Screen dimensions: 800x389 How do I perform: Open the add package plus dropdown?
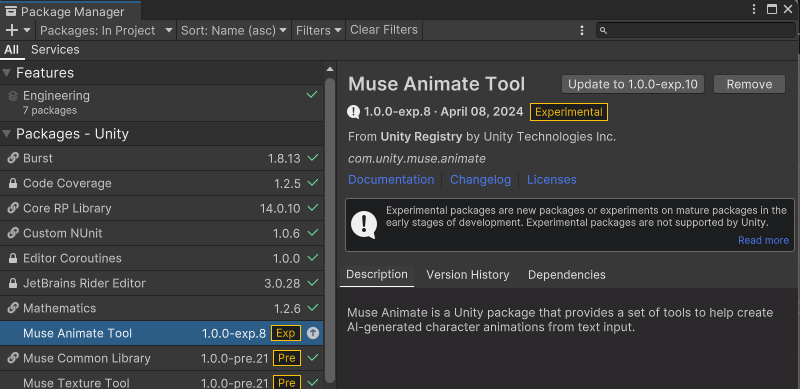pyautogui.click(x=18, y=30)
